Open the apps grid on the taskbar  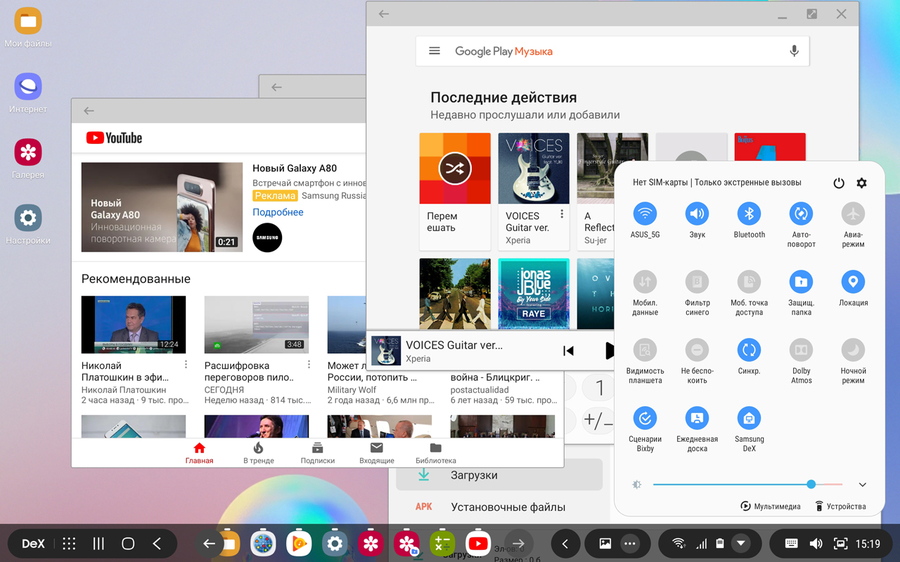tap(69, 544)
